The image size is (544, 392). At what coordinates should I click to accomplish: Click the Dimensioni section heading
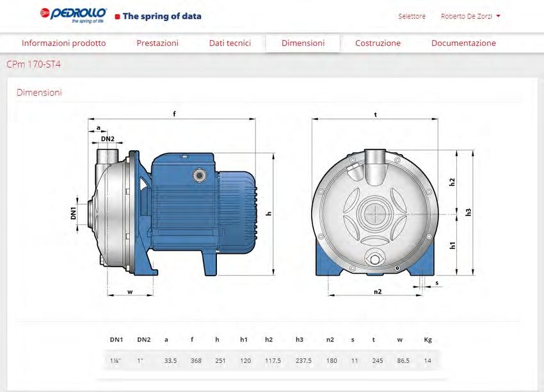pos(39,93)
